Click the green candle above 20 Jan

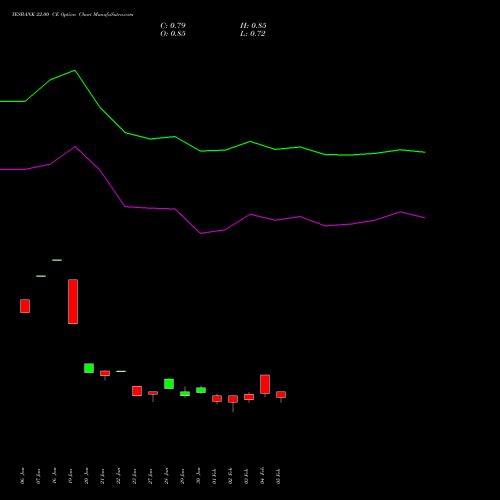89,368
